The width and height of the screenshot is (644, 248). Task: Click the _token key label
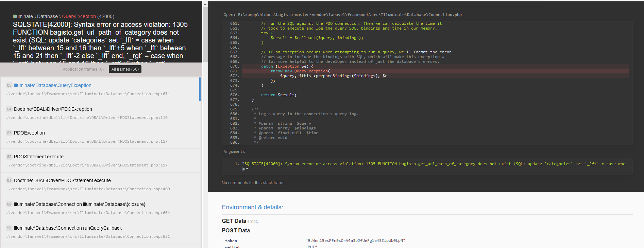[x=230, y=241]
